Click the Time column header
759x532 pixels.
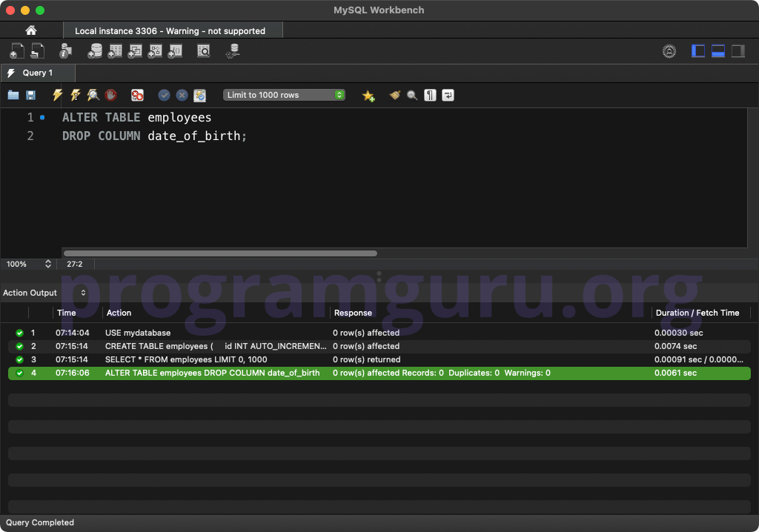pos(66,313)
